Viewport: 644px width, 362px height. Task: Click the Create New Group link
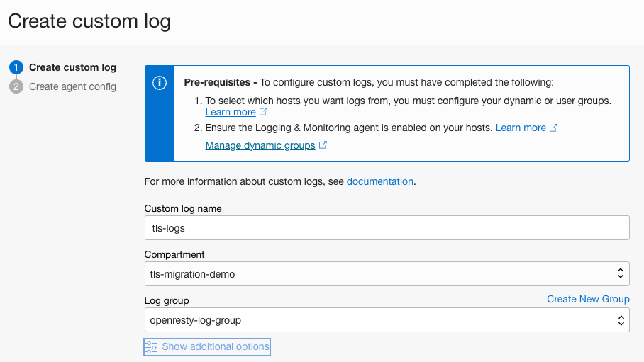click(x=588, y=299)
